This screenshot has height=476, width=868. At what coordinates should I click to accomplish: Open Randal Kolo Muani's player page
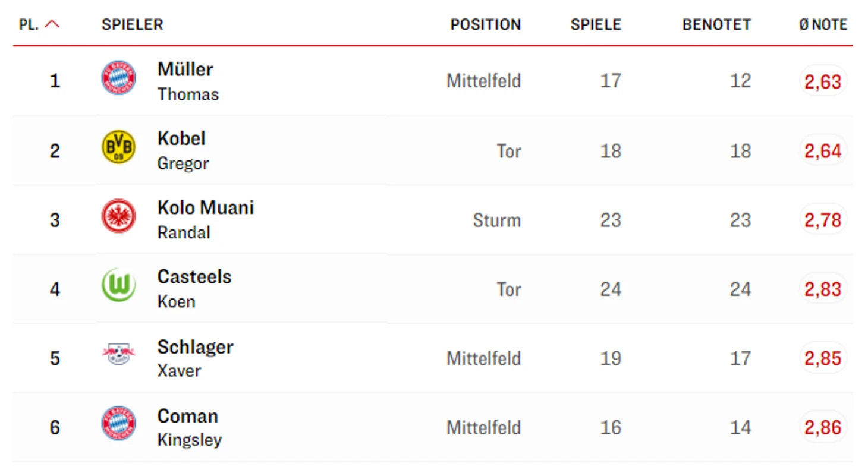tap(205, 208)
